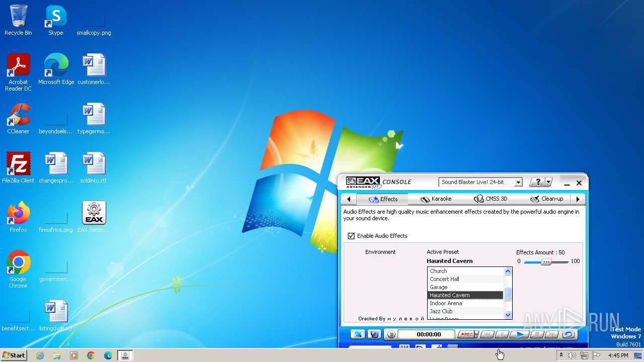Select the Haunted Cavern preset

[x=465, y=295]
